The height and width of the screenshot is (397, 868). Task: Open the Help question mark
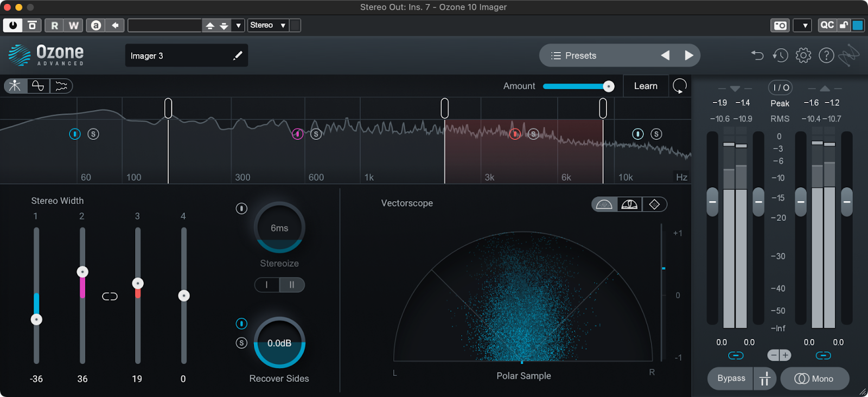(x=826, y=55)
